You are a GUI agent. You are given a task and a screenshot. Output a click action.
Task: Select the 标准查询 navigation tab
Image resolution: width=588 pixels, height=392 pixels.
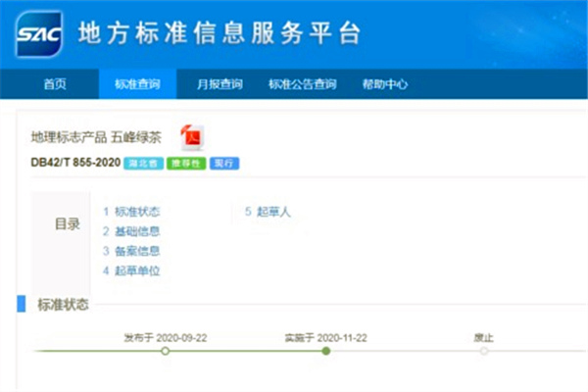tap(137, 84)
